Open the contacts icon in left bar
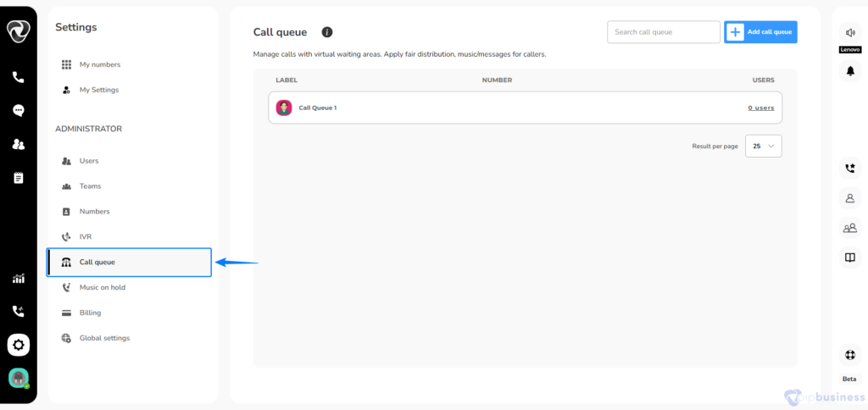Screen dimensions: 868x410 pos(19,144)
